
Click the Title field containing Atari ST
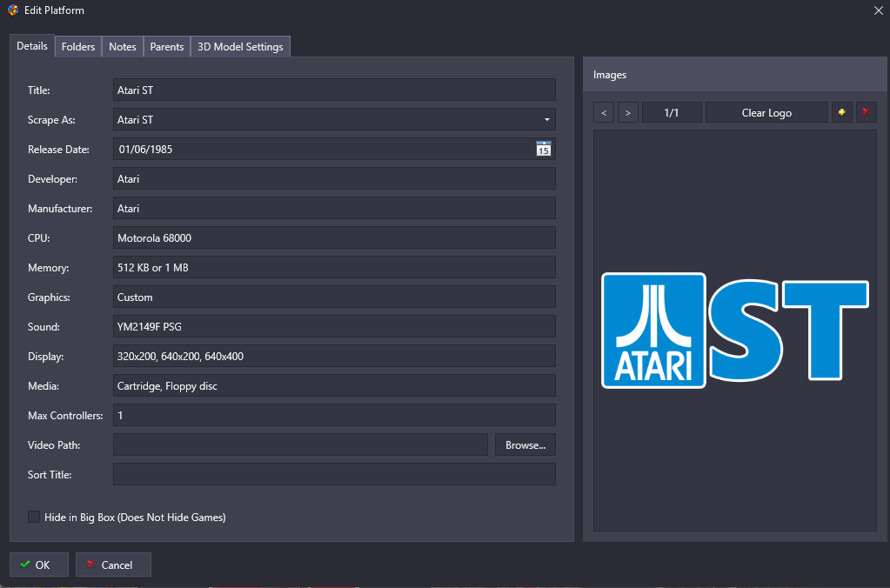pos(334,90)
